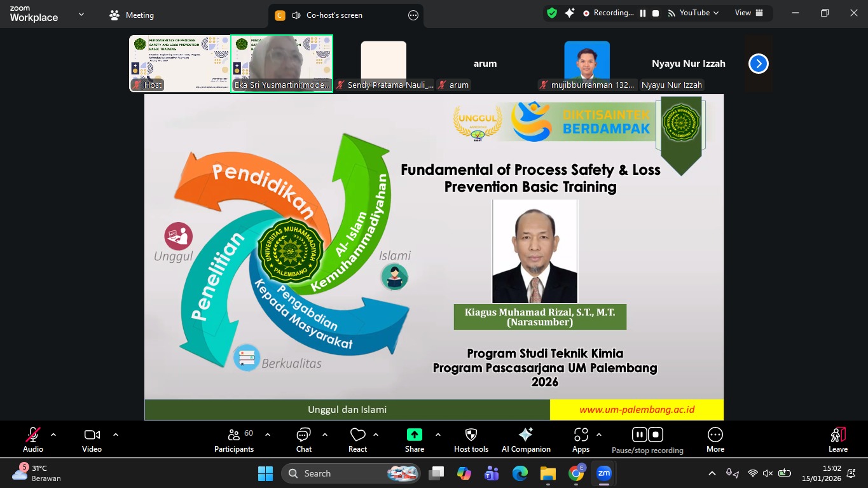Show next participants with arrow button
868x488 pixels.
pos(758,64)
